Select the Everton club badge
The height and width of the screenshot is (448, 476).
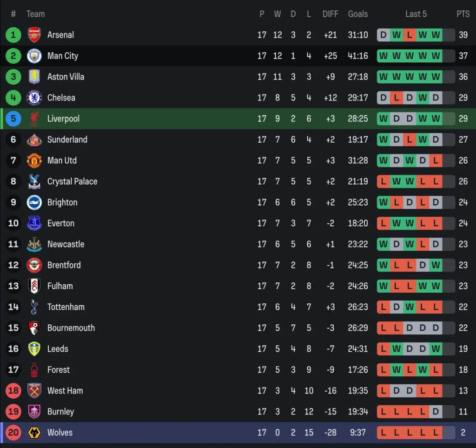tap(34, 223)
